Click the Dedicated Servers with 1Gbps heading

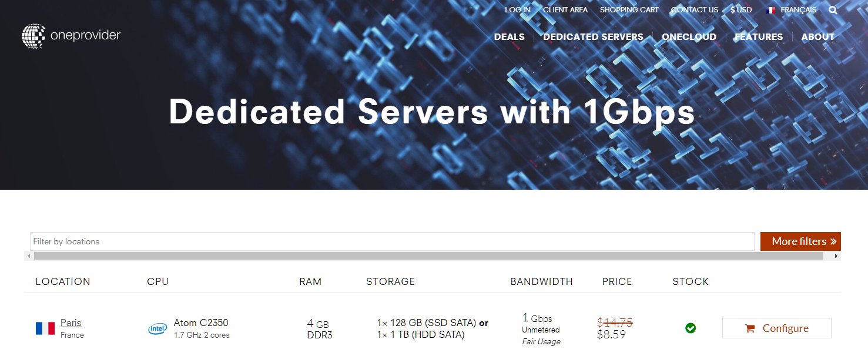[x=432, y=112]
